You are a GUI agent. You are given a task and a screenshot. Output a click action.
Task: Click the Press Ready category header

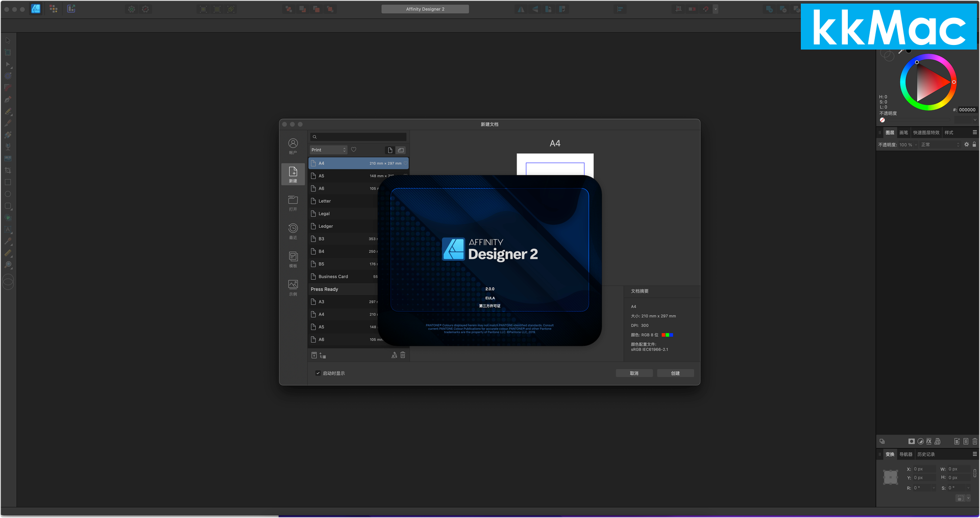coord(343,289)
